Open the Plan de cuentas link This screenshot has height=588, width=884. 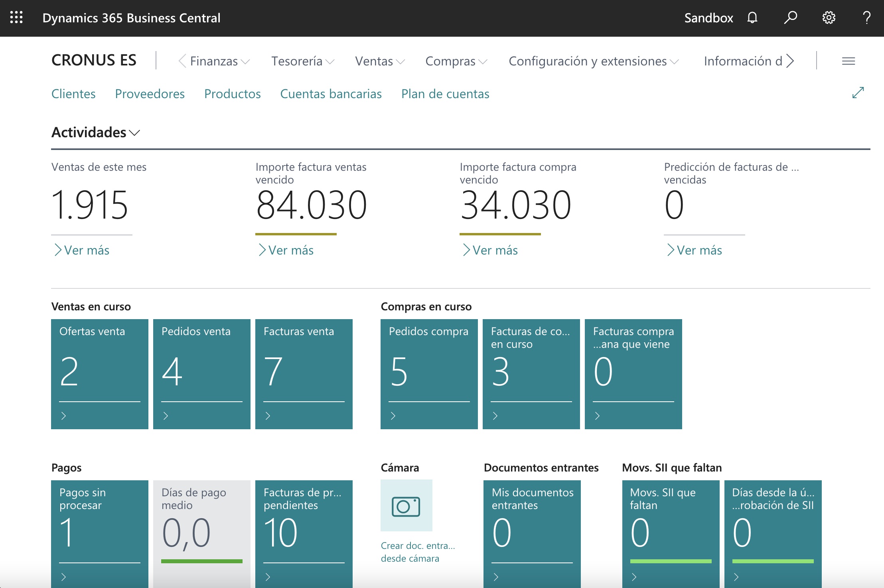445,94
